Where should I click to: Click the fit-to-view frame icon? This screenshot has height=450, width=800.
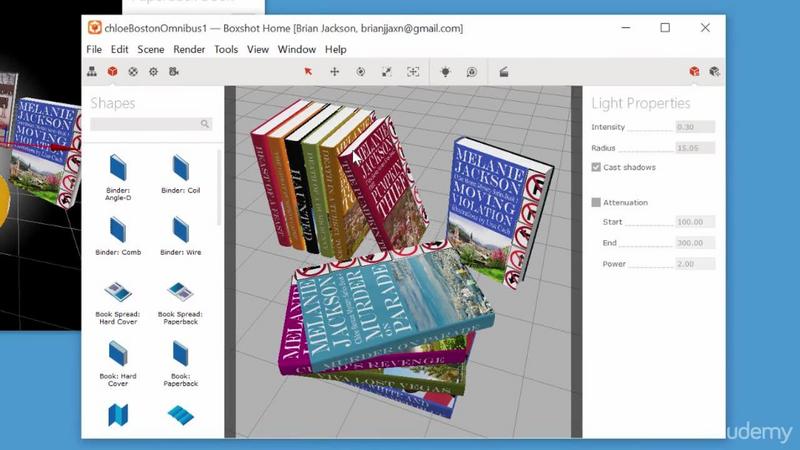click(x=413, y=71)
